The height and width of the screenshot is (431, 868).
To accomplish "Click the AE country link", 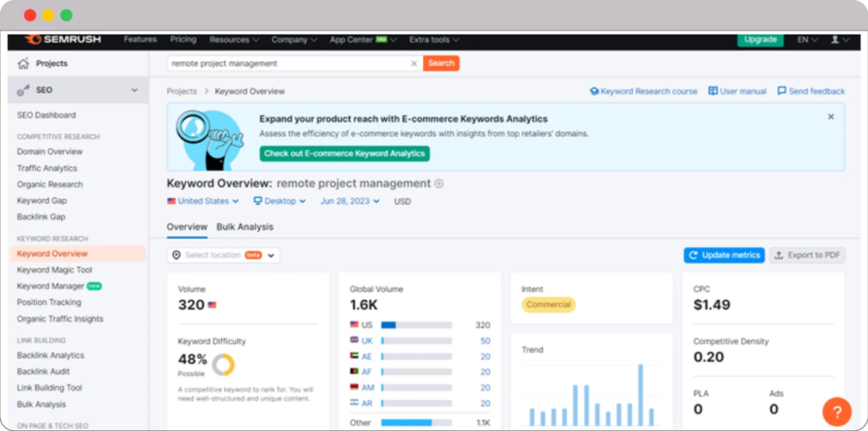I will (x=367, y=356).
